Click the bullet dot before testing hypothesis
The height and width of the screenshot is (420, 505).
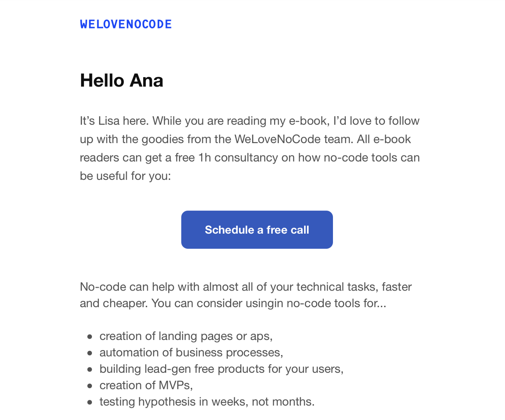coord(90,402)
